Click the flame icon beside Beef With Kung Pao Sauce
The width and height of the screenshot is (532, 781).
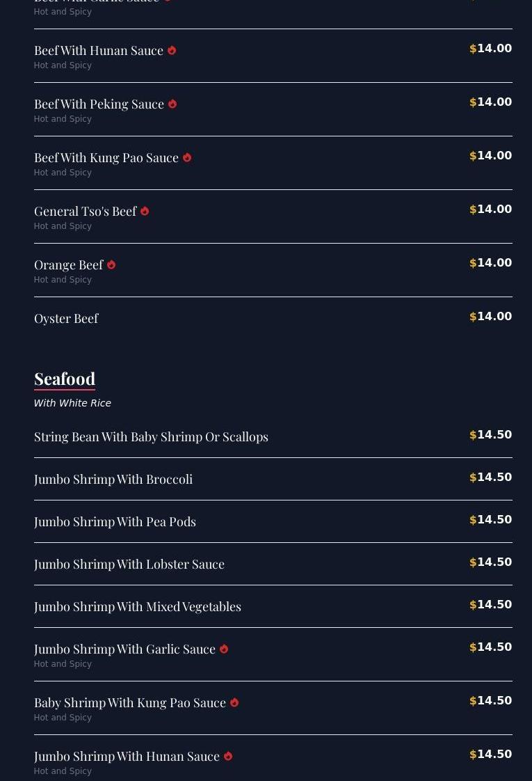click(187, 158)
